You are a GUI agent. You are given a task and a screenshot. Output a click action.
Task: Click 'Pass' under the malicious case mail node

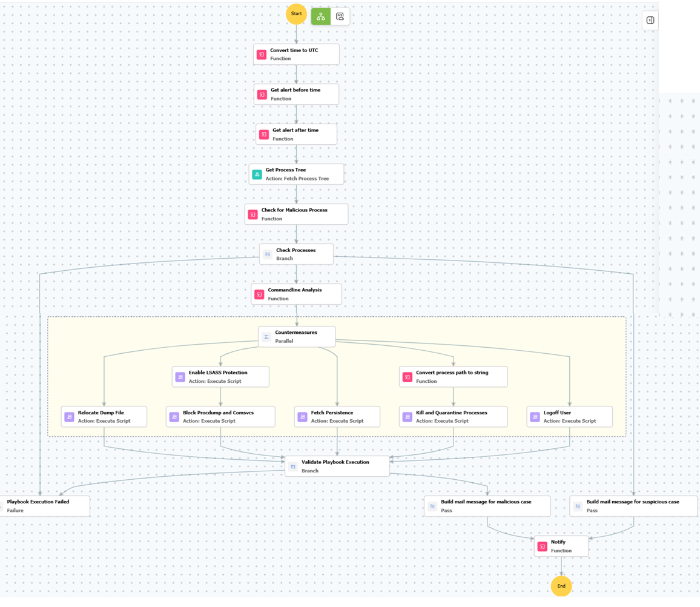(x=446, y=511)
